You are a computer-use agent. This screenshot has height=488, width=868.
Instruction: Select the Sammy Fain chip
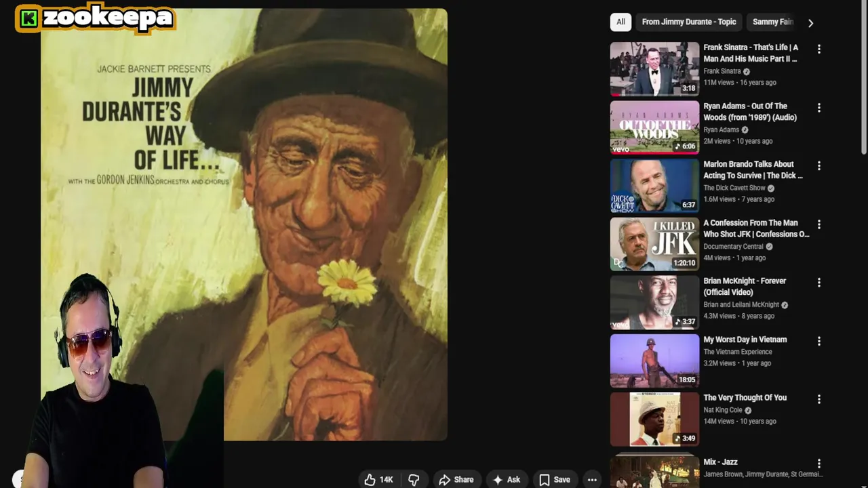(772, 22)
